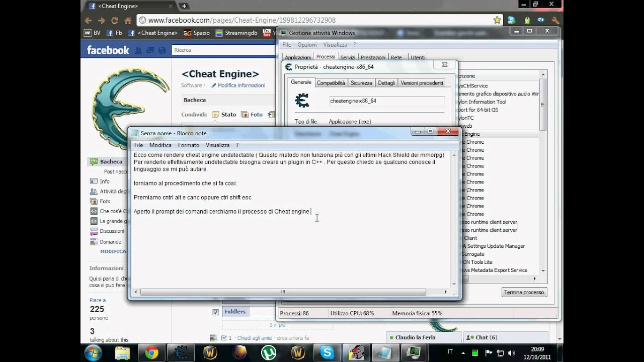
Task: Open Chrome's wrench settings menu
Action: pyautogui.click(x=555, y=20)
